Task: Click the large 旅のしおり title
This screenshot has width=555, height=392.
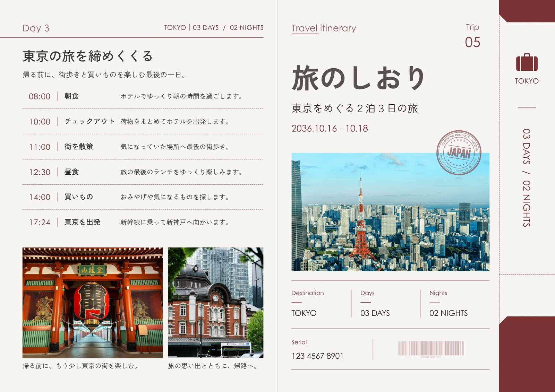Action: (x=359, y=78)
